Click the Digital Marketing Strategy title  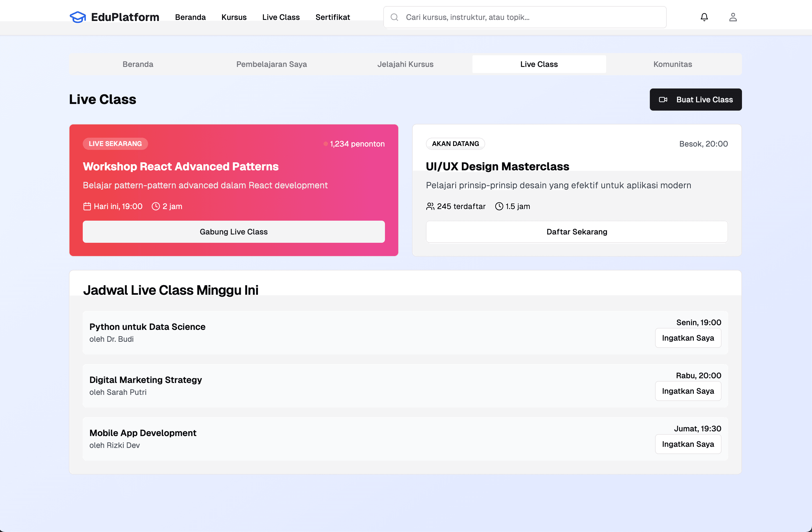(146, 380)
